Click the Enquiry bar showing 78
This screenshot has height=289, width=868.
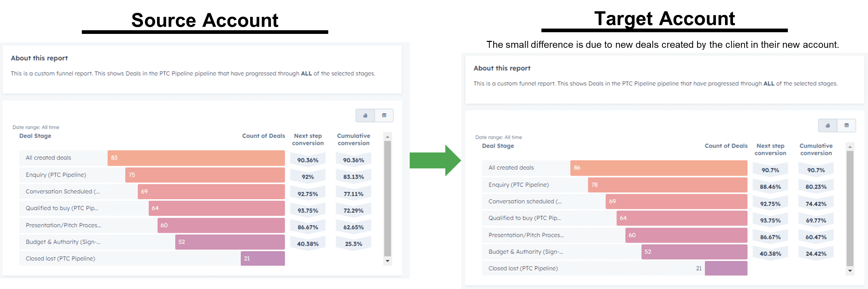667,185
